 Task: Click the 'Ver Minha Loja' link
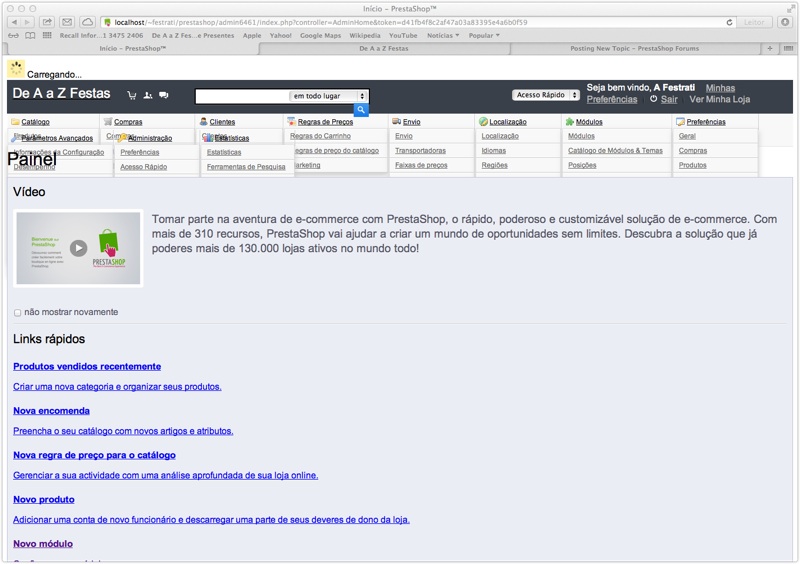point(719,100)
